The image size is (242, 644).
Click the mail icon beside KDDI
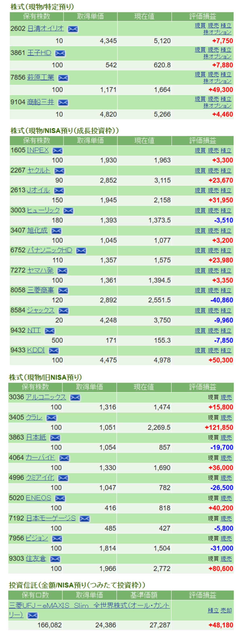[x=54, y=351]
